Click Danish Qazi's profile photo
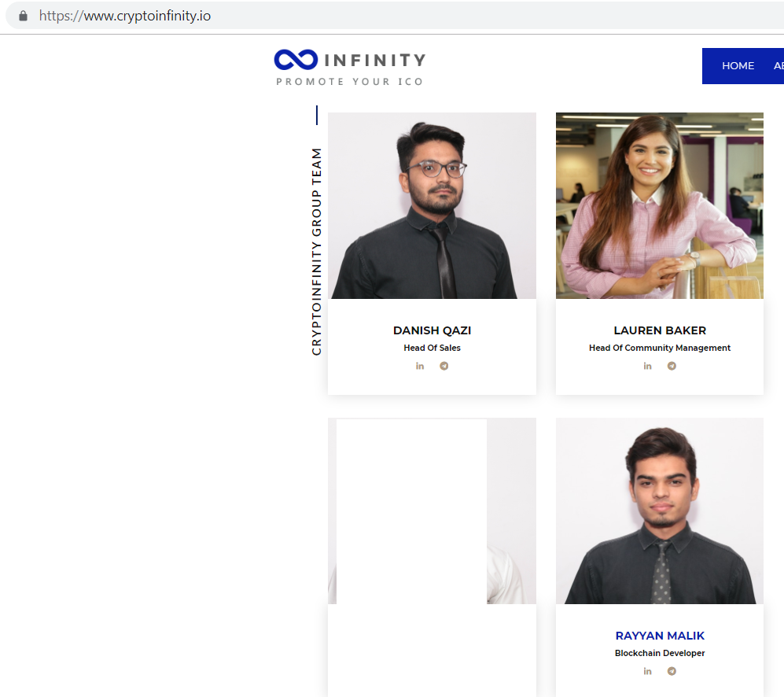This screenshot has height=697, width=784. pyautogui.click(x=432, y=205)
